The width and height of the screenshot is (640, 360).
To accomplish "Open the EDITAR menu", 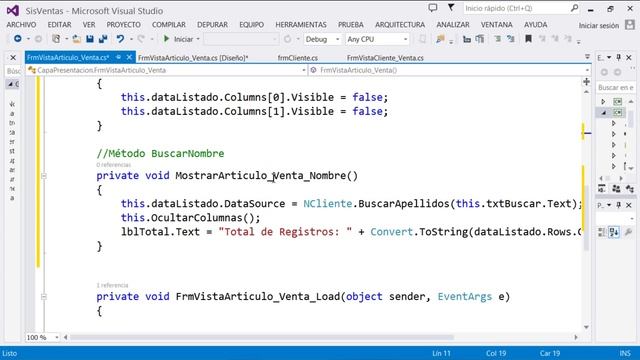I will 60,25.
